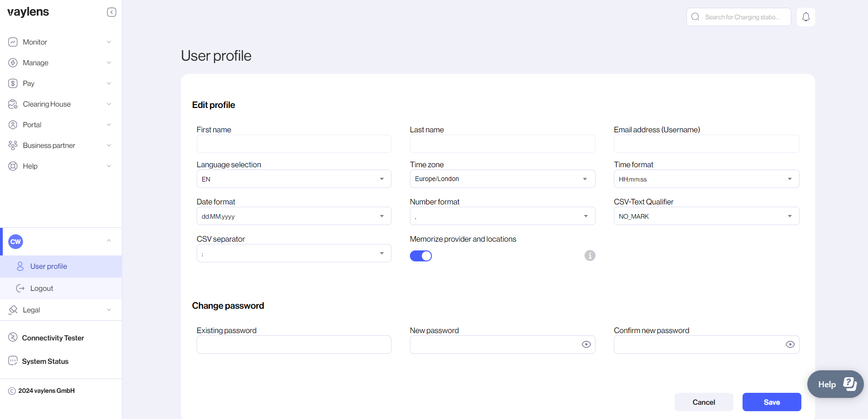Click the Help chat widget

click(x=835, y=384)
